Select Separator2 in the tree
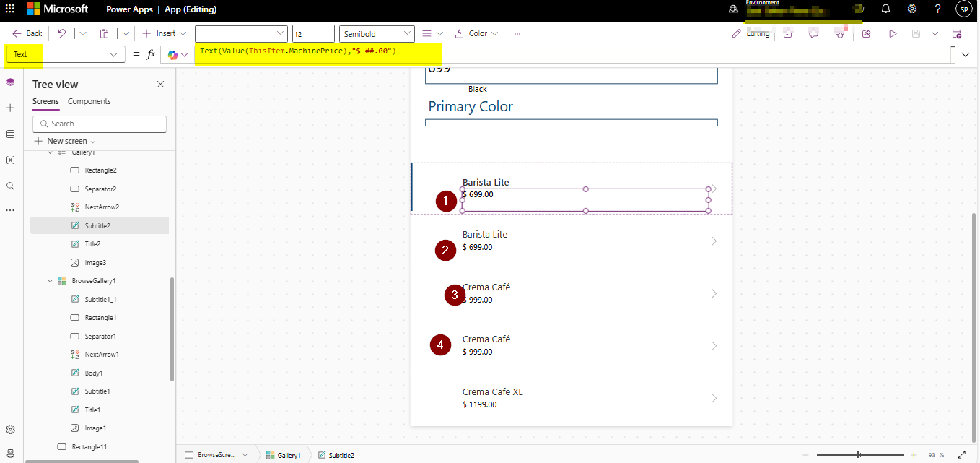The width and height of the screenshot is (980, 463). tap(100, 189)
